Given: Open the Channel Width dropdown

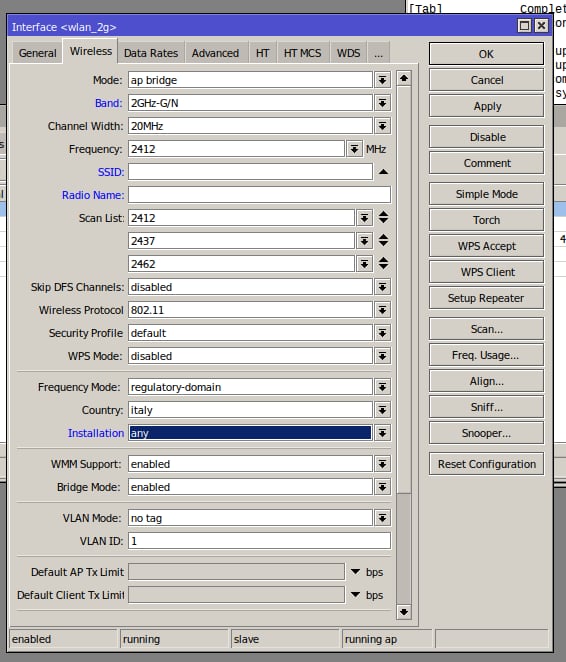Looking at the screenshot, I should click(382, 126).
